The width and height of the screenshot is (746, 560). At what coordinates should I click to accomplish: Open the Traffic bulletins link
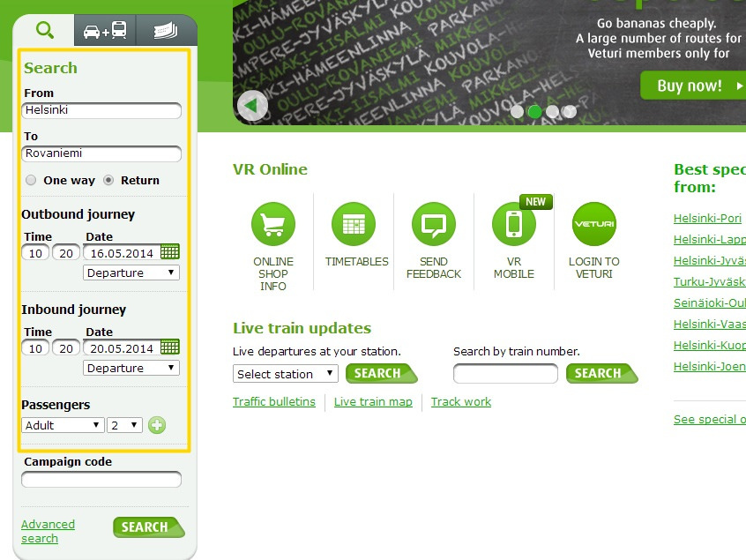pos(274,402)
